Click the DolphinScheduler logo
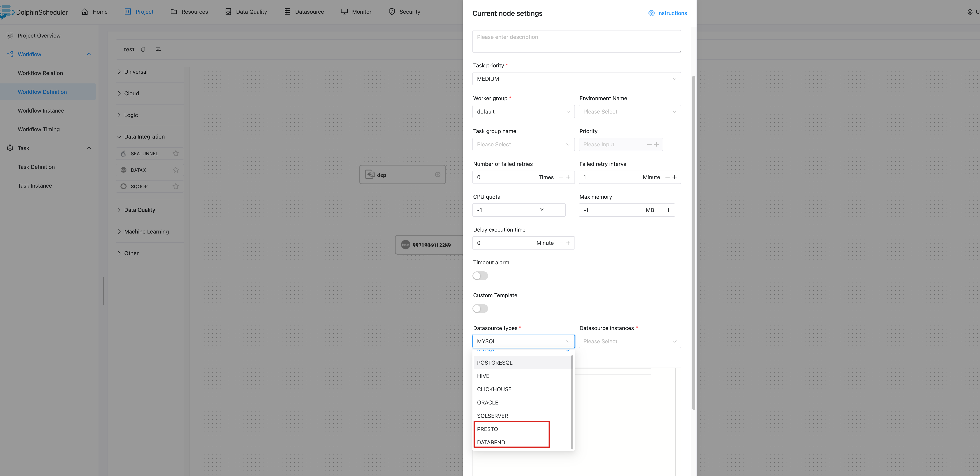The height and width of the screenshot is (476, 980). (34, 12)
